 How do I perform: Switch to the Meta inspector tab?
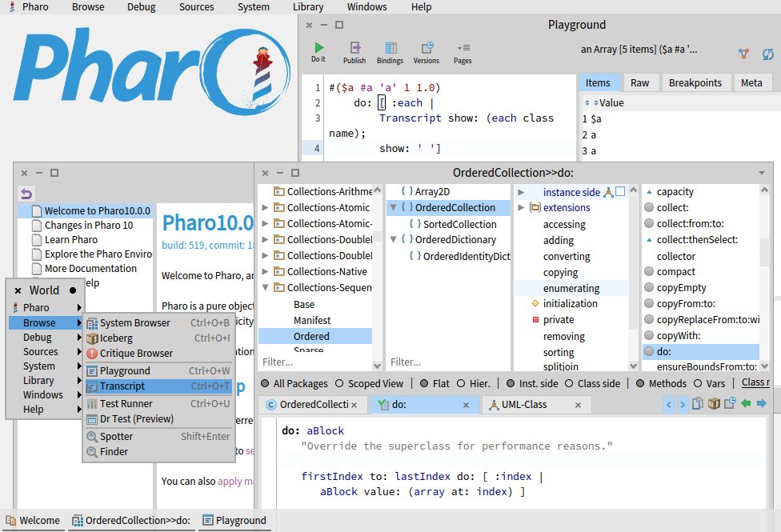tap(751, 82)
